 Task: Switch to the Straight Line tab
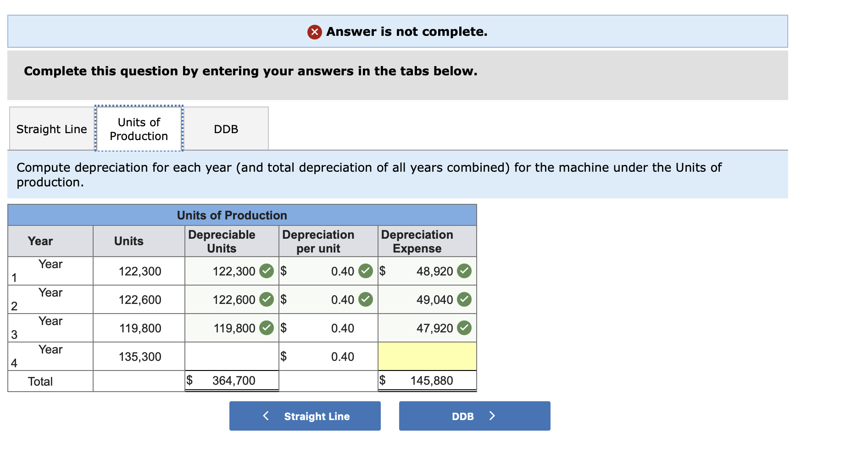[51, 129]
